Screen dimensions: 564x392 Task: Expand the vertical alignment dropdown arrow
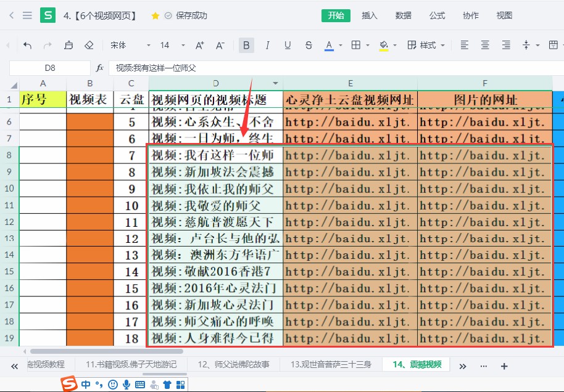pyautogui.click(x=537, y=45)
